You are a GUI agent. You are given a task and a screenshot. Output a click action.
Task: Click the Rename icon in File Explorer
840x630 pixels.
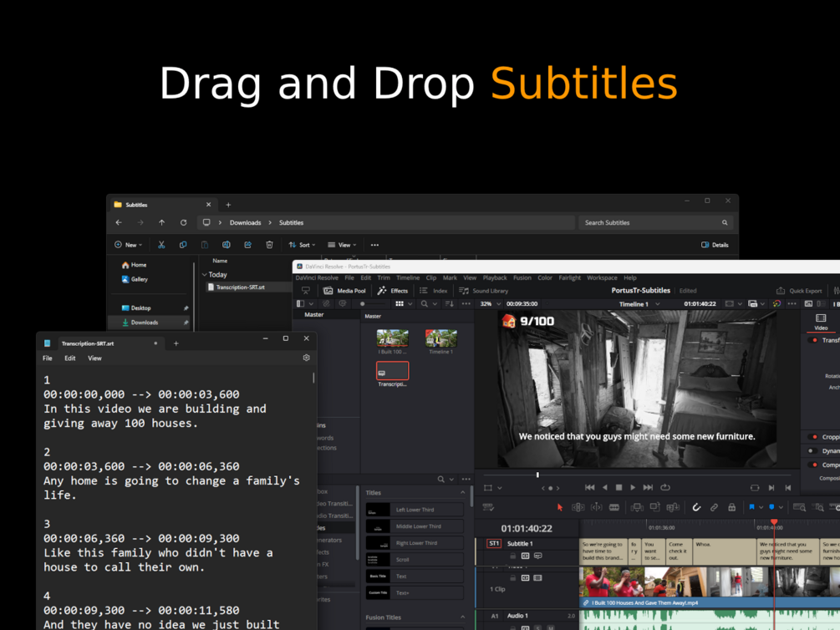226,245
